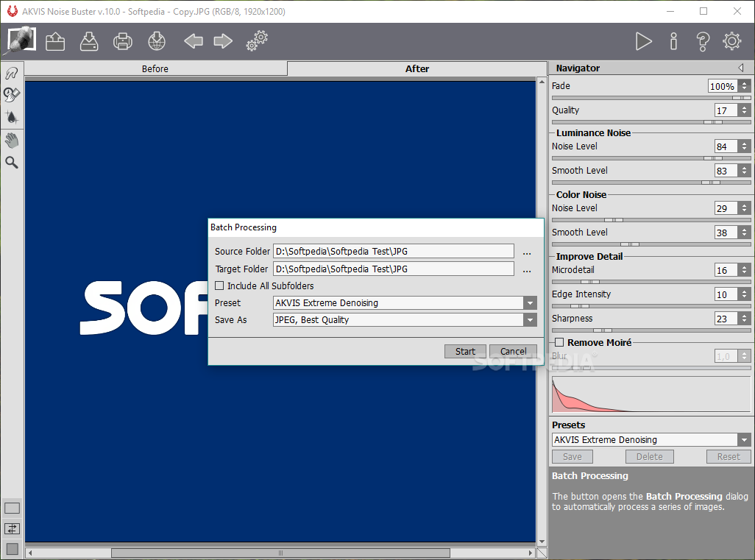755x560 pixels.
Task: Click the presets Save button
Action: tap(572, 456)
